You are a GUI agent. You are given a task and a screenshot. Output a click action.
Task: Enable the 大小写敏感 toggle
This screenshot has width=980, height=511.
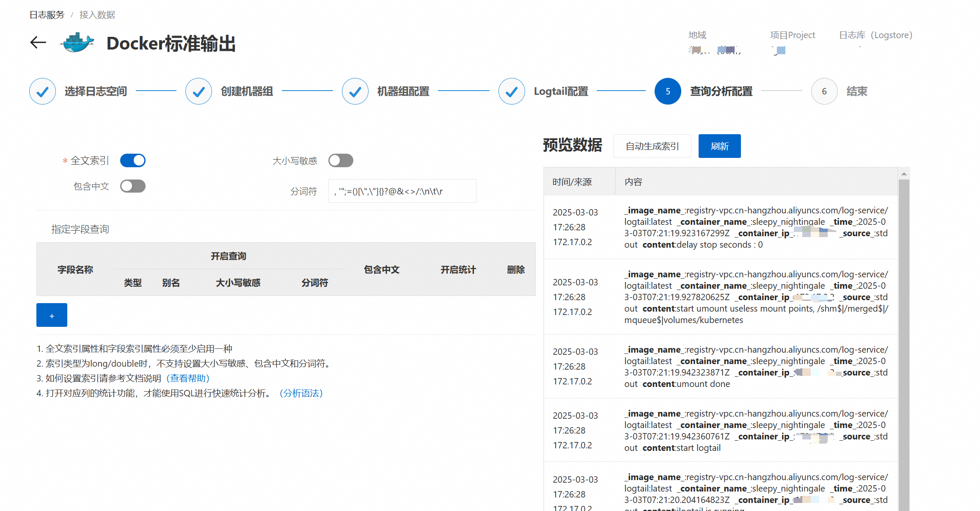(341, 160)
